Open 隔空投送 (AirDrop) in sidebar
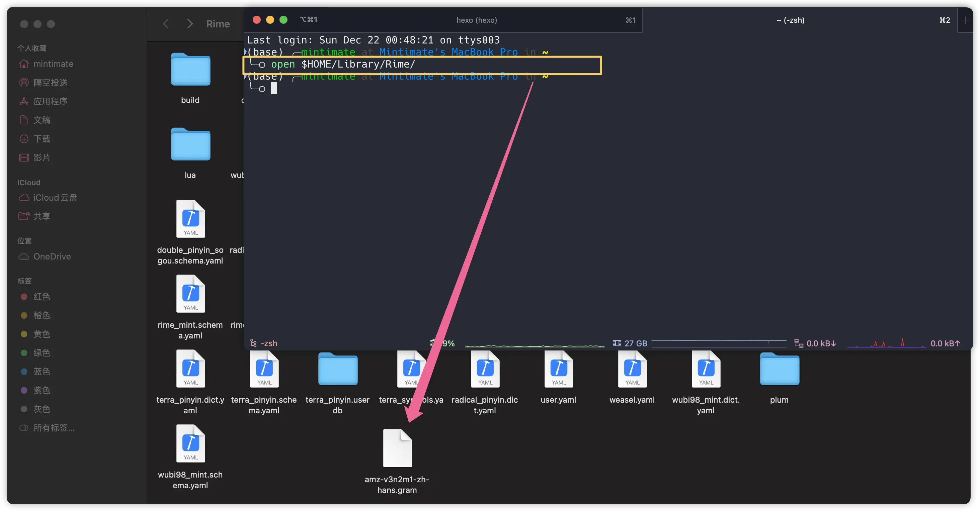The width and height of the screenshot is (980, 511). 43,83
